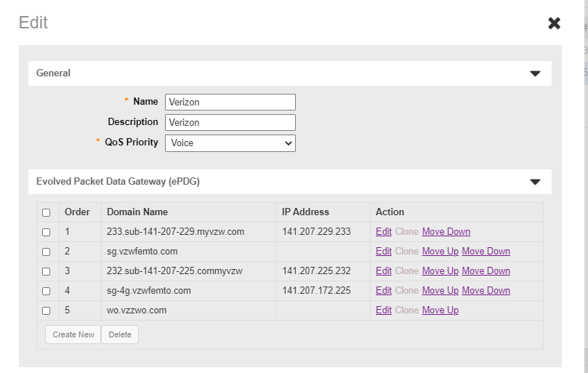Move Up the sg.vzwfemto.com entry
This screenshot has height=373, width=588.
pyautogui.click(x=440, y=252)
